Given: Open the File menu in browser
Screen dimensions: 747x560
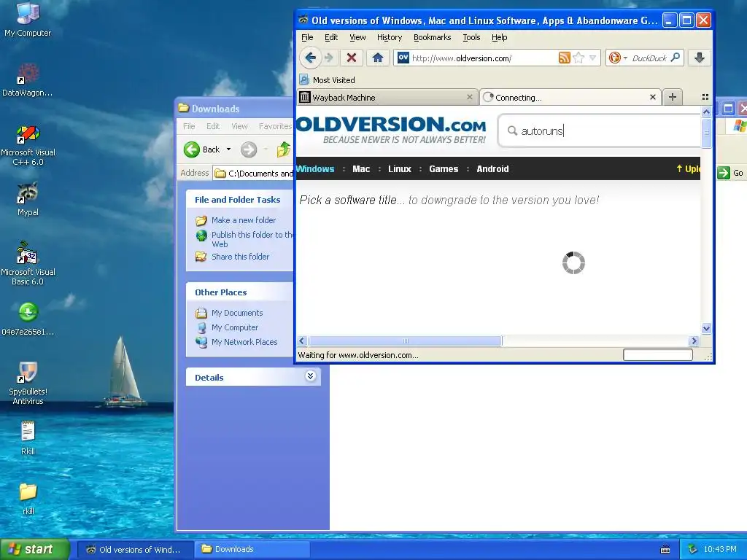Looking at the screenshot, I should pyautogui.click(x=307, y=37).
